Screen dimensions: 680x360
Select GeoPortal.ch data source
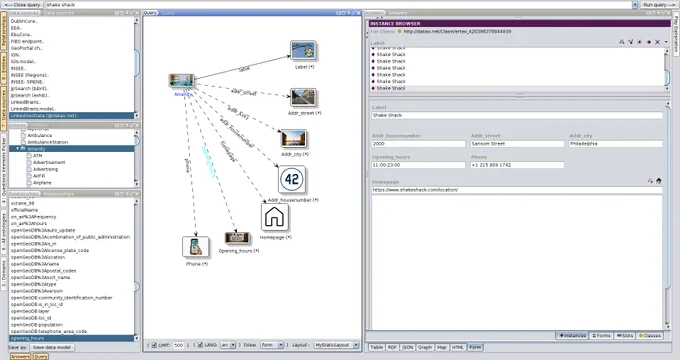click(x=72, y=48)
